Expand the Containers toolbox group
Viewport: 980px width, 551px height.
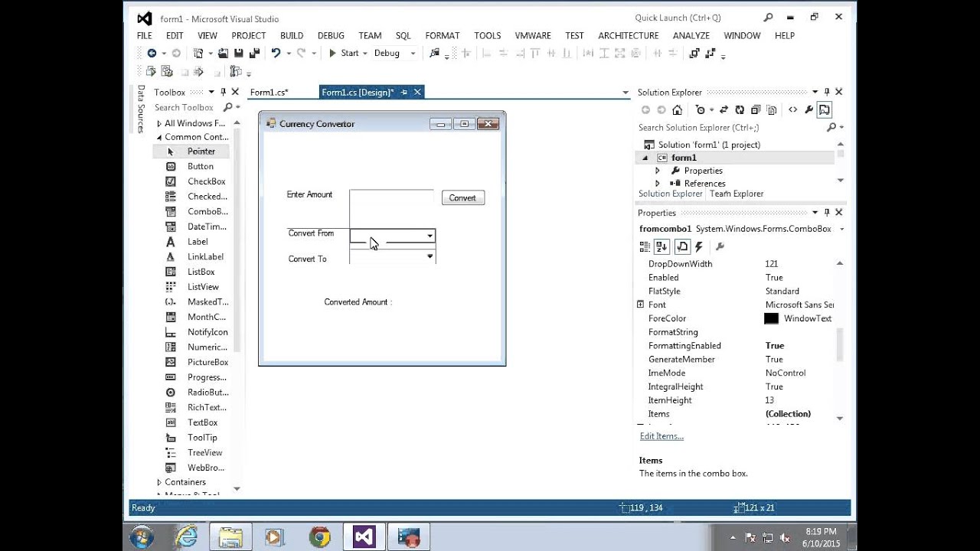click(159, 482)
